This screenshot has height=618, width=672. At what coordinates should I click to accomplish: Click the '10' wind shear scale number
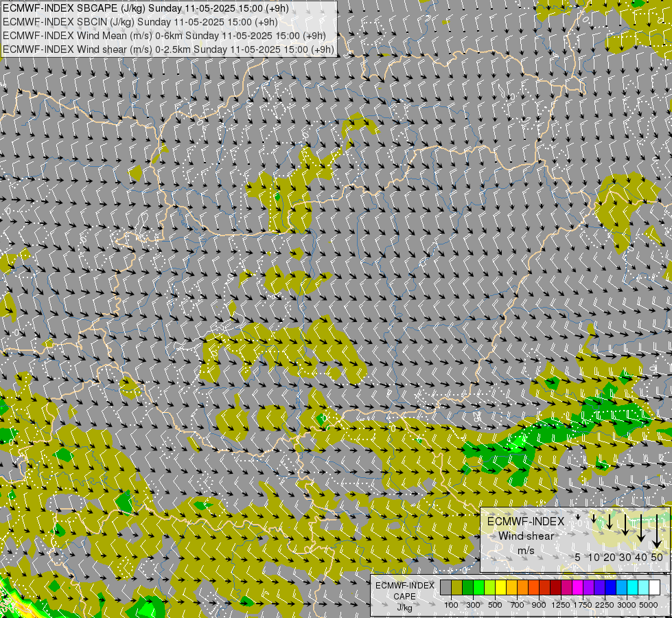[x=594, y=557]
